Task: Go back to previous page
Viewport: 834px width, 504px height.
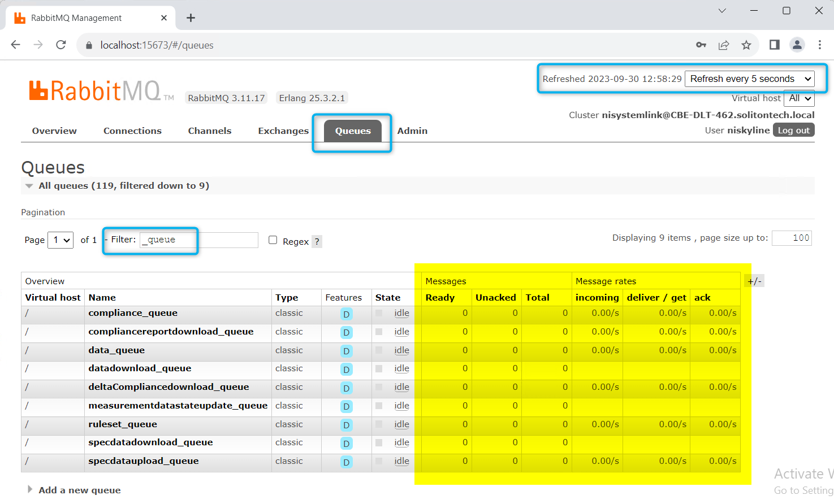Action: point(16,45)
